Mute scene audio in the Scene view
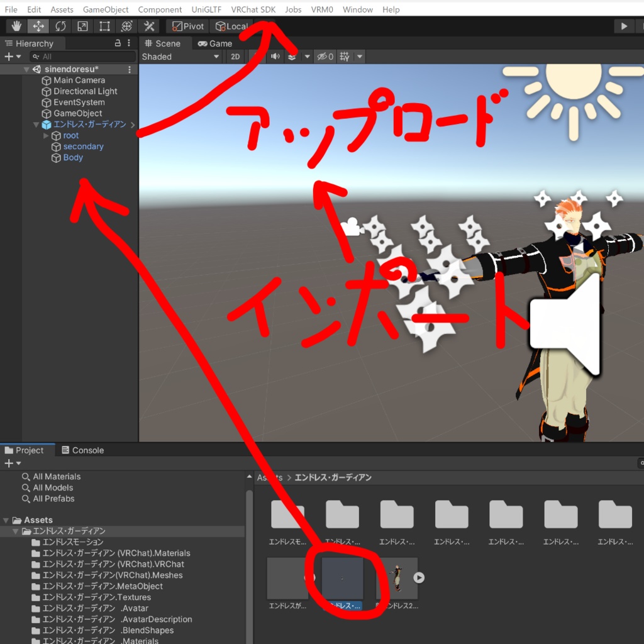The image size is (644, 644). [275, 56]
